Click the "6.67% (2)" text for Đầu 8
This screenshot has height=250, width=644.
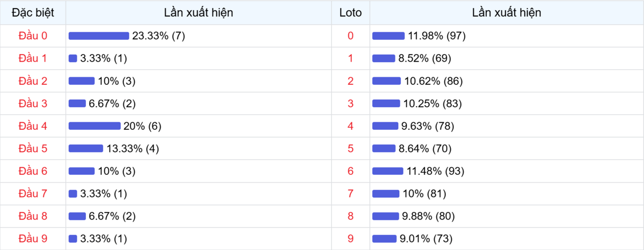[x=112, y=216]
